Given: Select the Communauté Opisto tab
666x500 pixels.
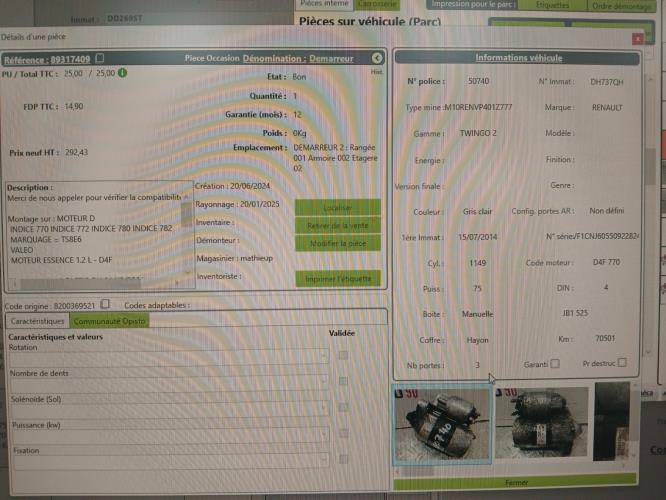Looking at the screenshot, I should (108, 321).
